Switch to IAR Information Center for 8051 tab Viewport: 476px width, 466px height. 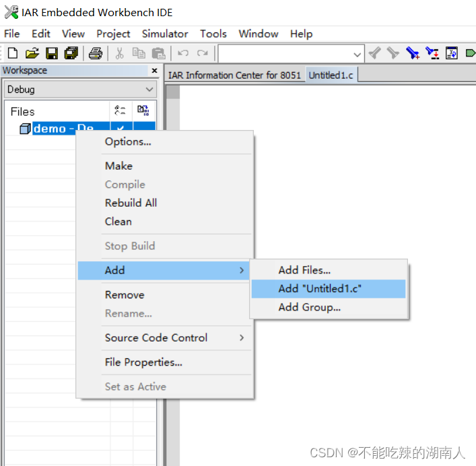pyautogui.click(x=234, y=75)
